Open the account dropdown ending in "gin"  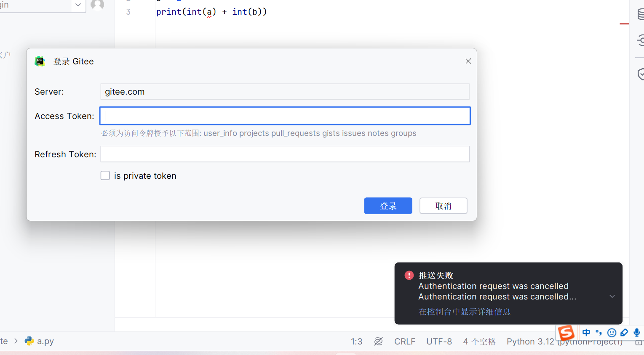[x=42, y=5]
